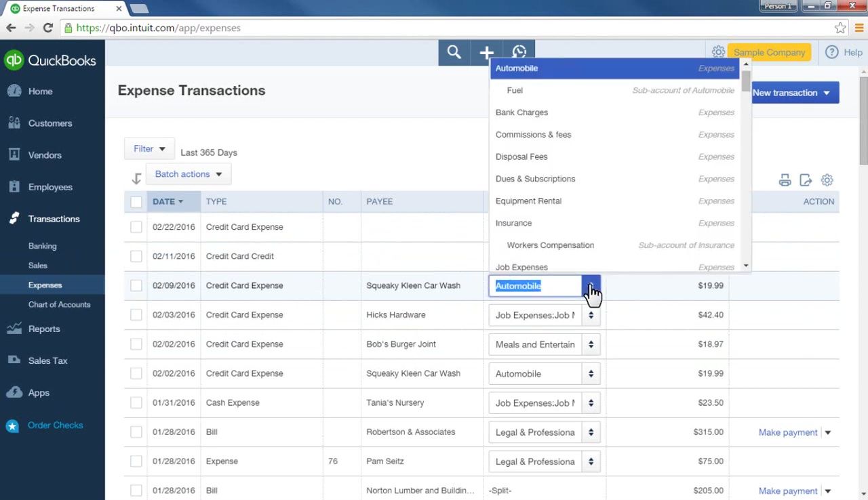The height and width of the screenshot is (500, 868).
Task: Reload the page with the refresh icon
Action: 47,28
